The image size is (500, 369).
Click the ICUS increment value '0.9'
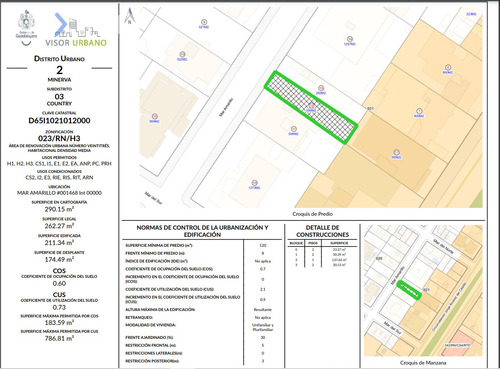point(263,300)
